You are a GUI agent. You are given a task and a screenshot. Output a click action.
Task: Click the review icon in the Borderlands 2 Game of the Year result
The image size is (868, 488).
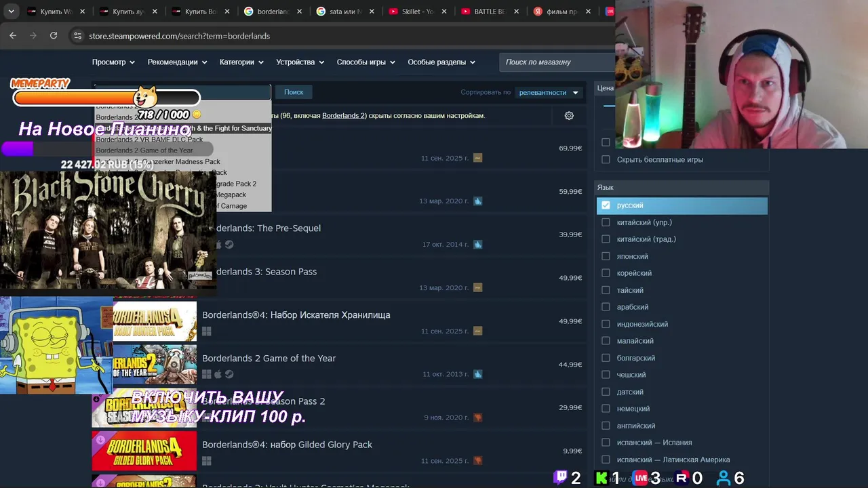point(478,374)
